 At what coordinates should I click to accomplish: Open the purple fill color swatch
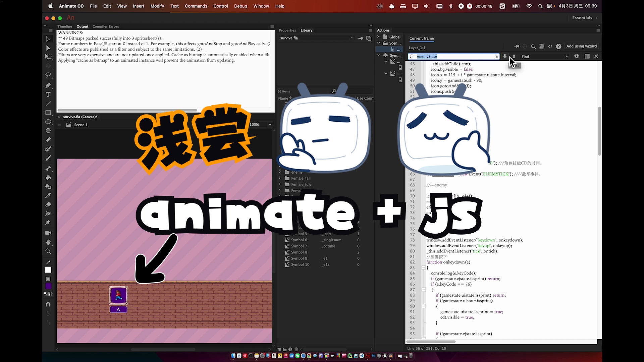48,286
